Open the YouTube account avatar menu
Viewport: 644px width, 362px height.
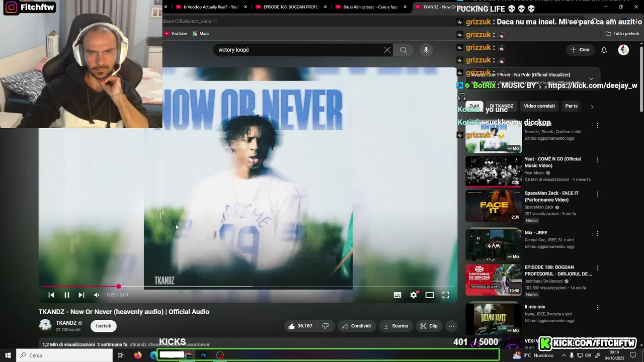tap(623, 50)
